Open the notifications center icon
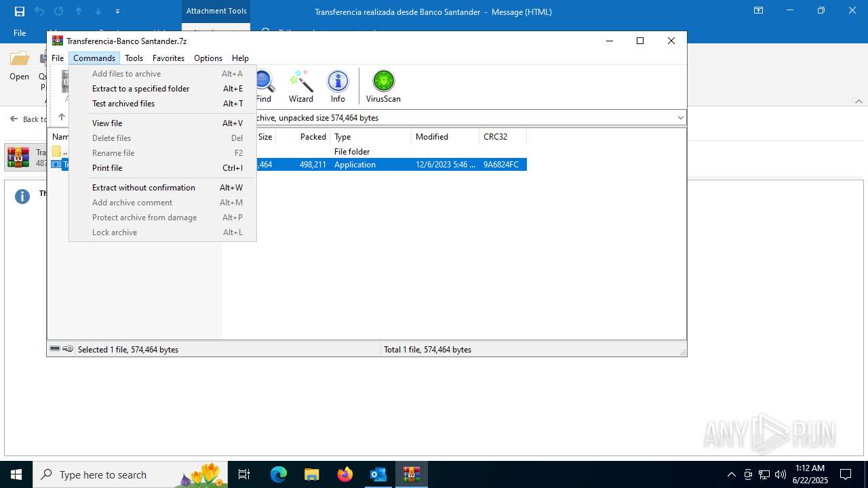The width and height of the screenshot is (868, 488). [x=846, y=474]
